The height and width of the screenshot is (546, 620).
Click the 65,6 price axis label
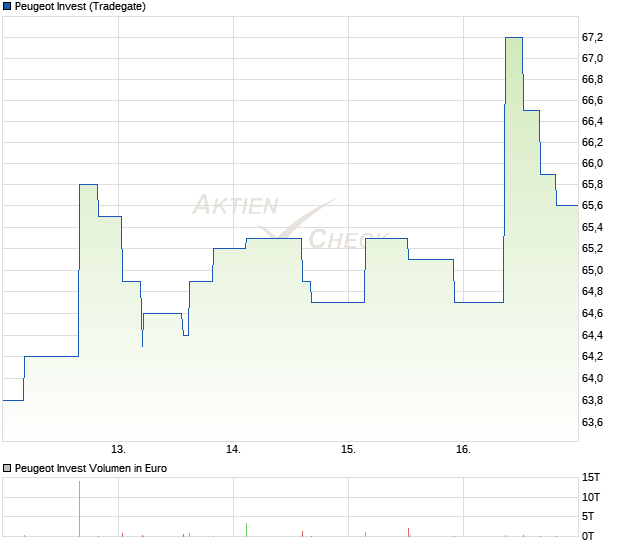592,205
